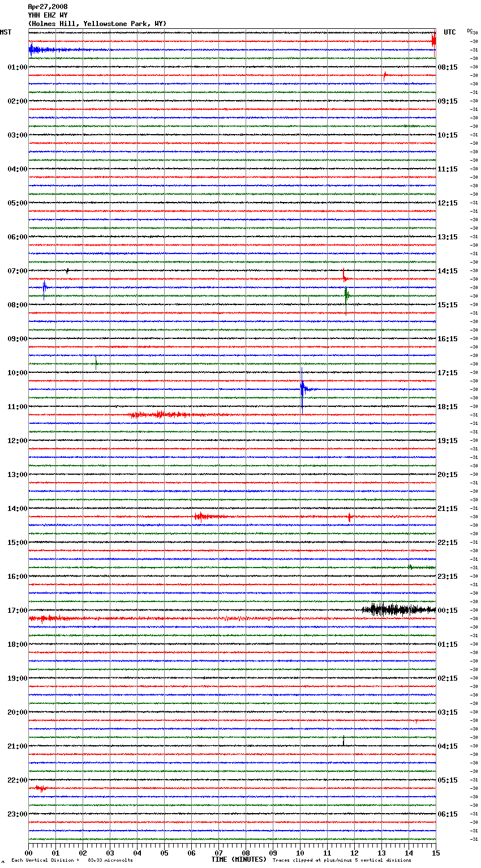The width and height of the screenshot is (481, 868).
Task: Click the 17:00 MST time label
Action: click(17, 611)
